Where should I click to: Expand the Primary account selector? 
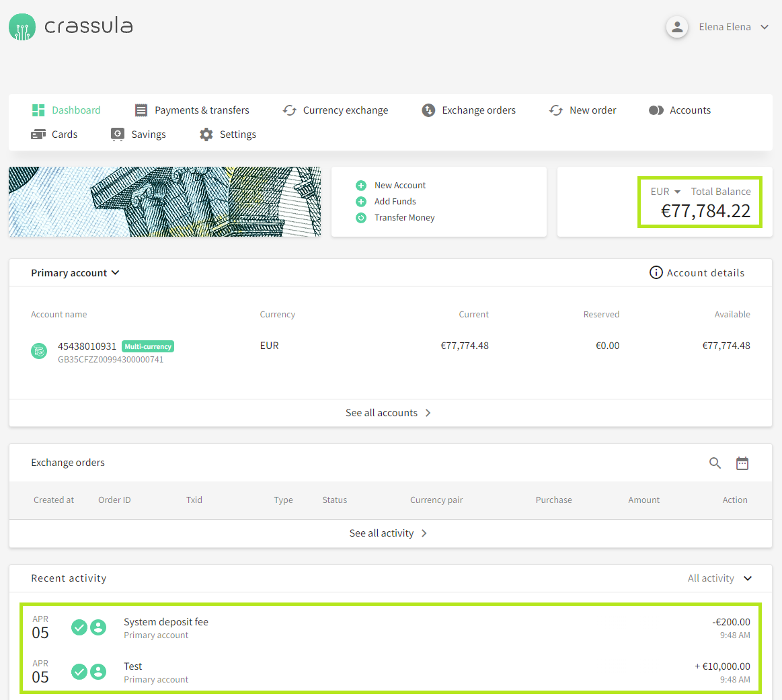click(75, 273)
